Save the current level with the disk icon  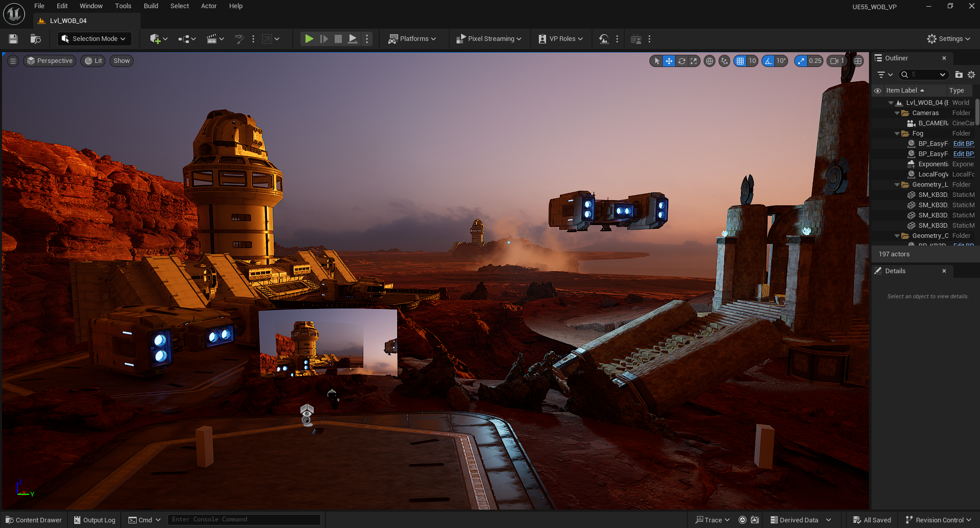point(13,39)
